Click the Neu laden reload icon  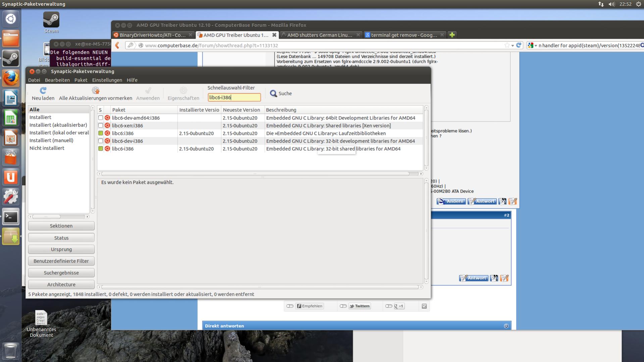[x=43, y=90]
